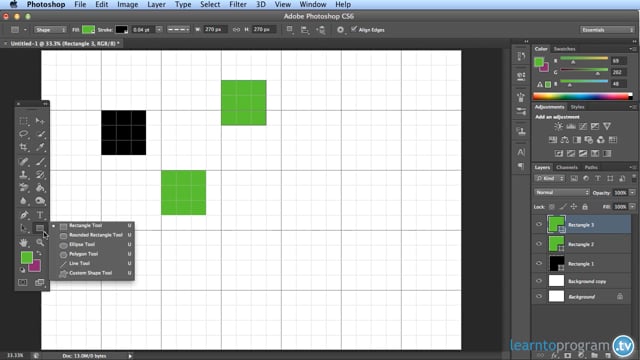Image resolution: width=640 pixels, height=360 pixels.
Task: Switch to the Channels tab
Action: [x=567, y=167]
